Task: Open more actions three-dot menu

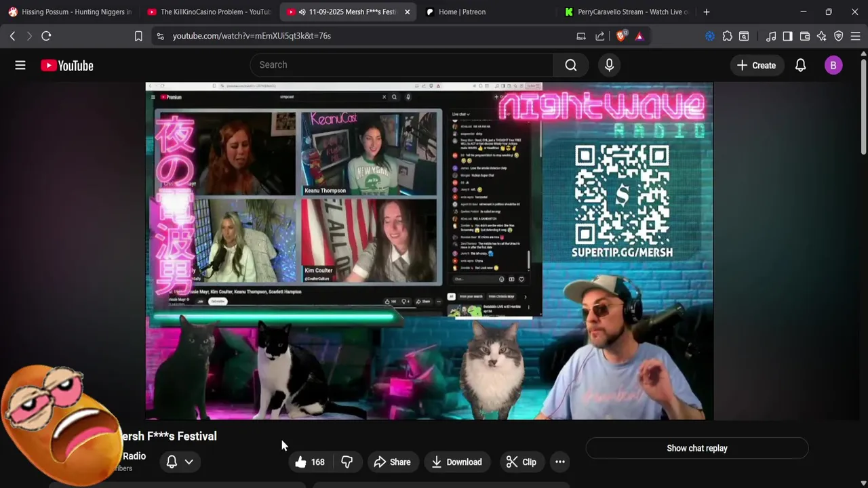Action: [560, 462]
